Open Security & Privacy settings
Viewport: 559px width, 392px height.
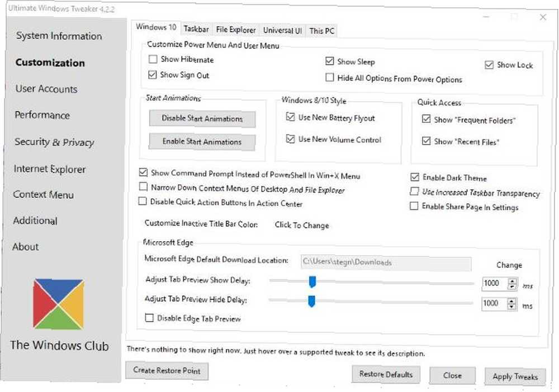pyautogui.click(x=54, y=142)
